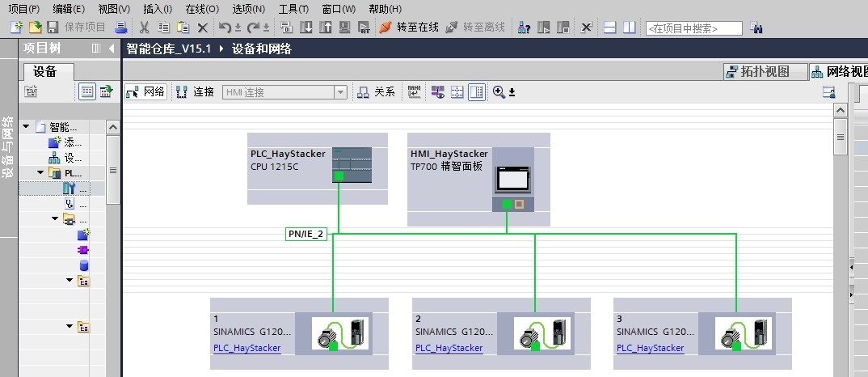This screenshot has height=377, width=868.
Task: Click the show page breaks icon
Action: click(x=457, y=92)
